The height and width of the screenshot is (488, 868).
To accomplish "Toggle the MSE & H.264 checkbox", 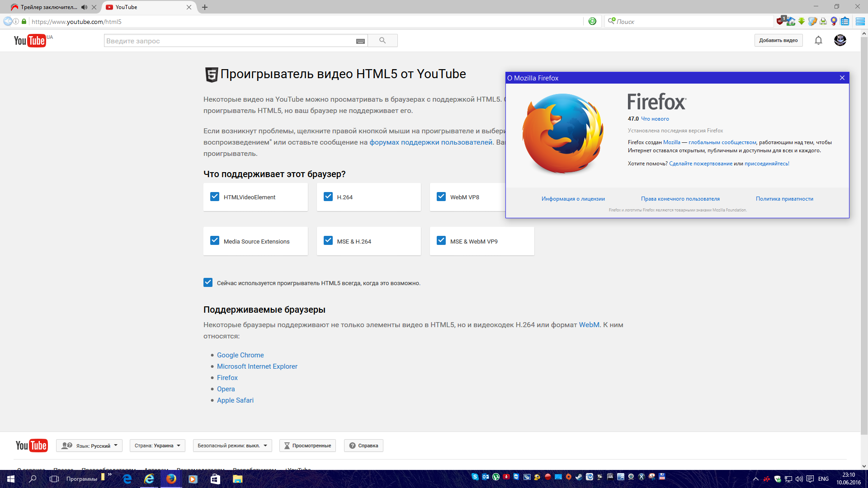I will pyautogui.click(x=328, y=241).
